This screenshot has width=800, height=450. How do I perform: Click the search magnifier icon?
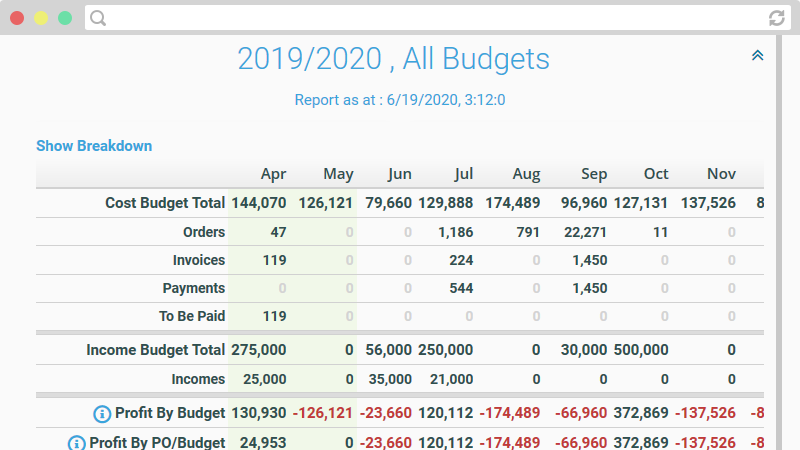[x=98, y=18]
